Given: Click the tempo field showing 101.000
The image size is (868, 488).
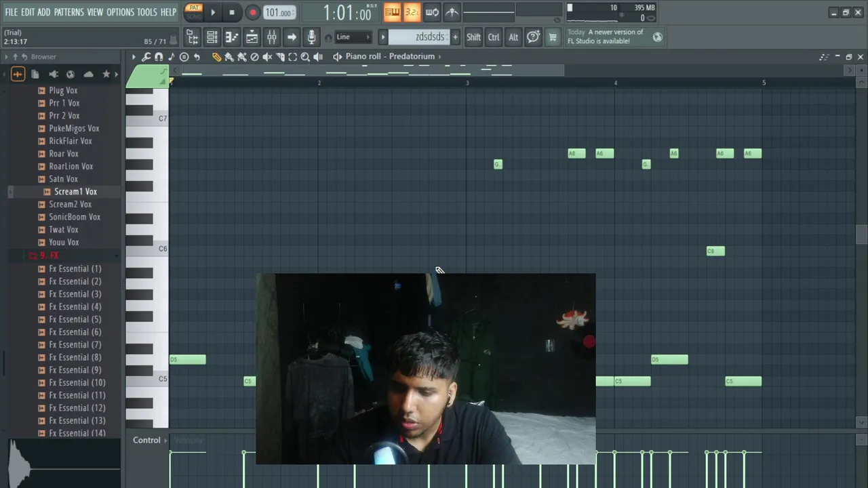Looking at the screenshot, I should [278, 13].
